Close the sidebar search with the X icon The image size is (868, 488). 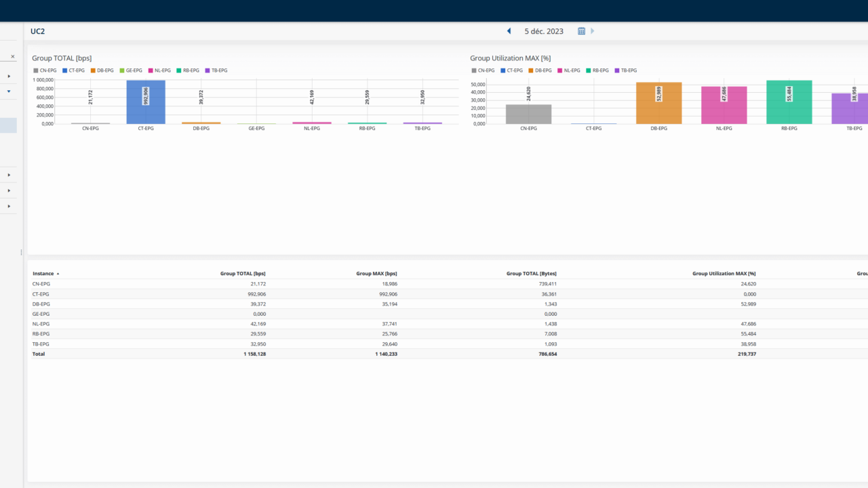pos(12,56)
